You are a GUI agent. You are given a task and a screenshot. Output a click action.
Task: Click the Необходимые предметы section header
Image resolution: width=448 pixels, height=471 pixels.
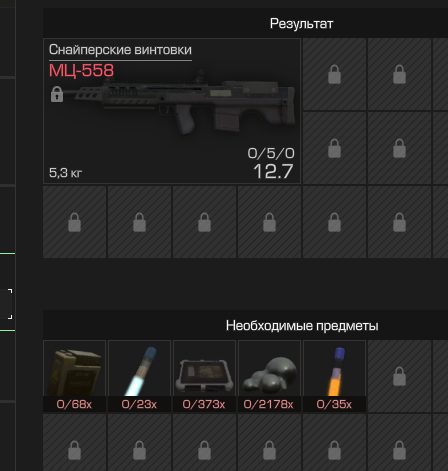(302, 326)
